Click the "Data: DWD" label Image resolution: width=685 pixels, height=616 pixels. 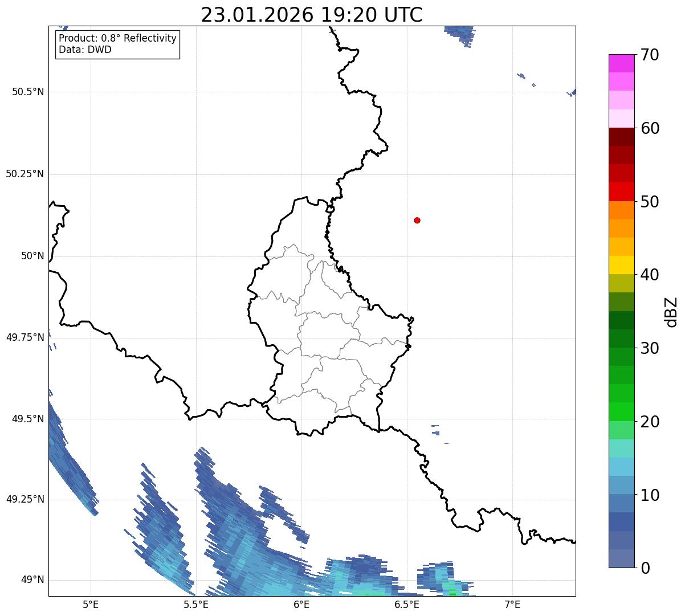(x=85, y=50)
